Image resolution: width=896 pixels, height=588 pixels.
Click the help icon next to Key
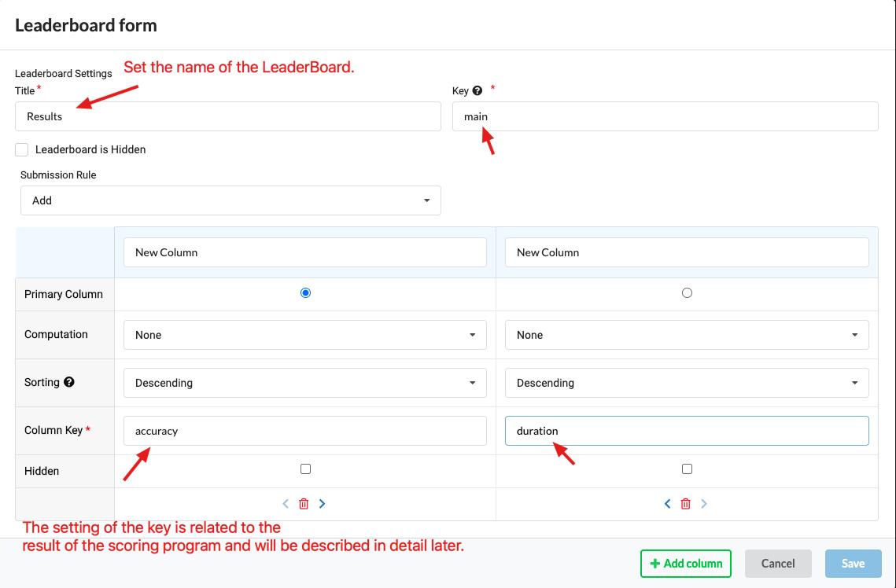[x=477, y=91]
